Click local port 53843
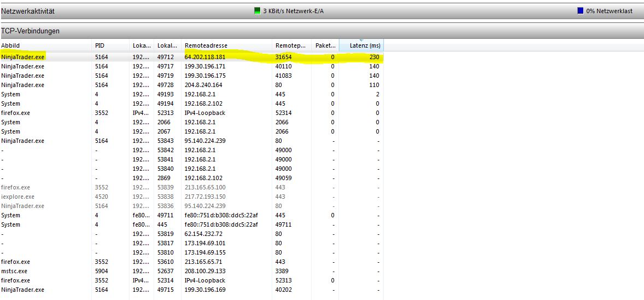The height and width of the screenshot is (300, 644). click(x=166, y=141)
